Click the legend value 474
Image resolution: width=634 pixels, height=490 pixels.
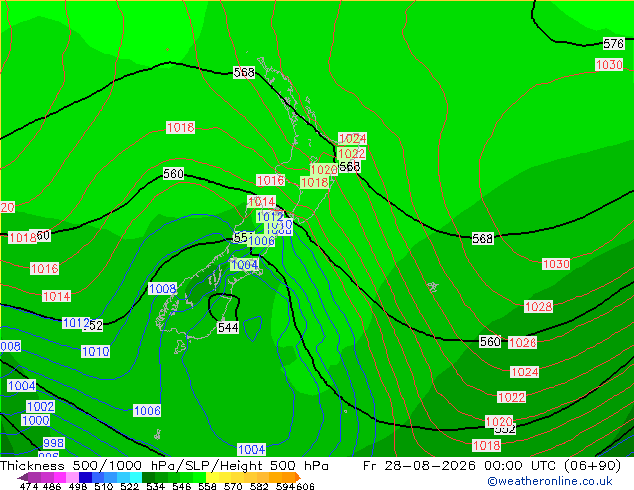29,486
